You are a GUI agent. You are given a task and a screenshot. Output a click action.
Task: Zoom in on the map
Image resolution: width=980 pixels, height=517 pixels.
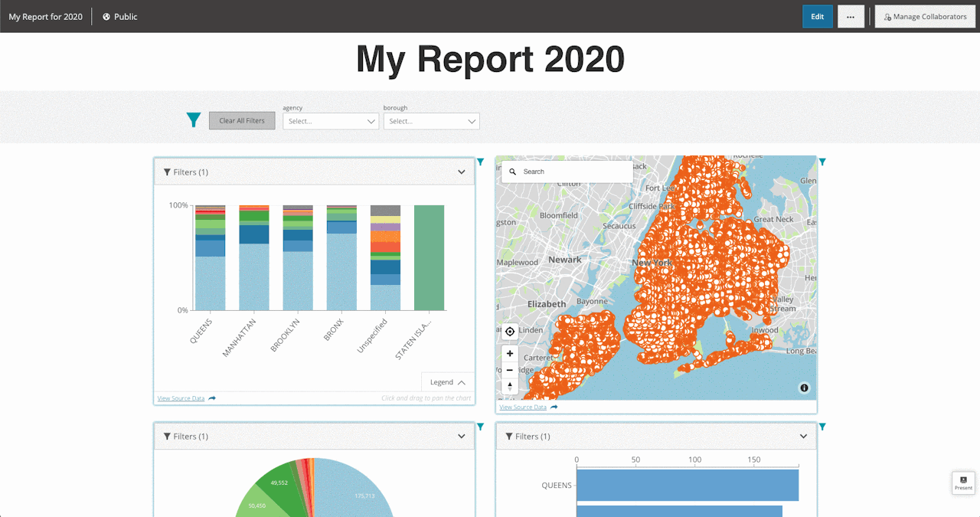(x=510, y=354)
